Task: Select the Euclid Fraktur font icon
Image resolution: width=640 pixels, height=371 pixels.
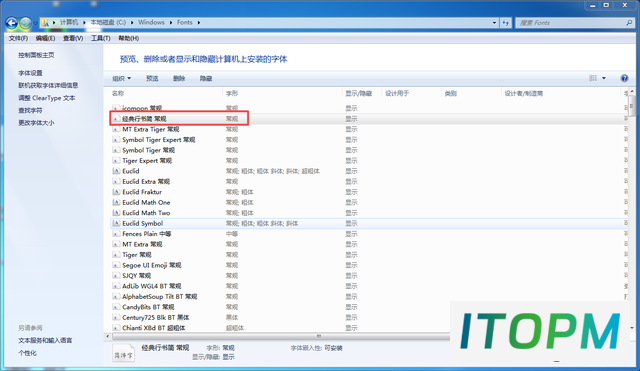Action: click(x=116, y=192)
